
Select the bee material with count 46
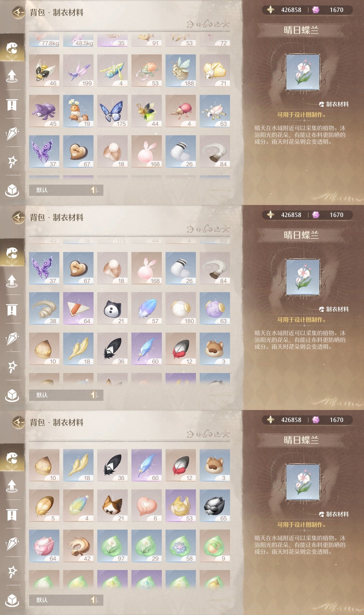click(x=44, y=71)
